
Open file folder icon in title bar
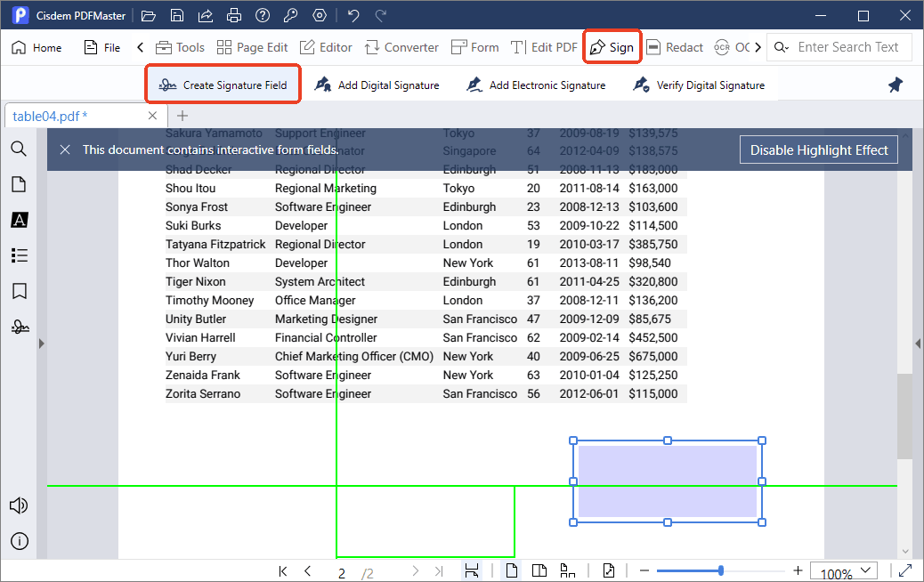coord(149,15)
